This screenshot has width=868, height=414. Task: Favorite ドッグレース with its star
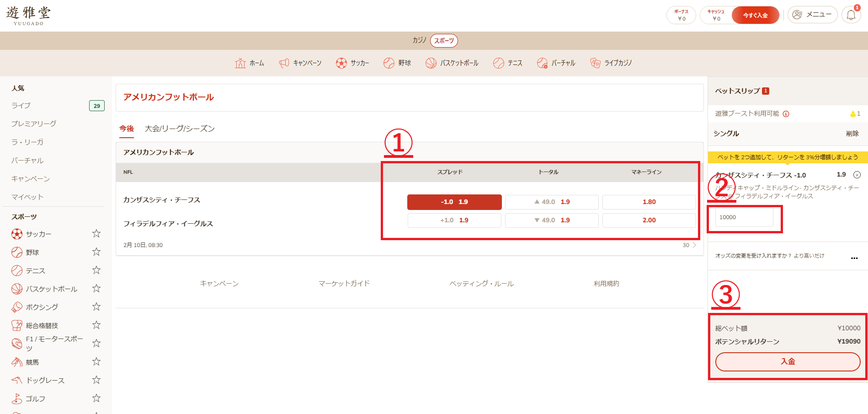pos(96,380)
